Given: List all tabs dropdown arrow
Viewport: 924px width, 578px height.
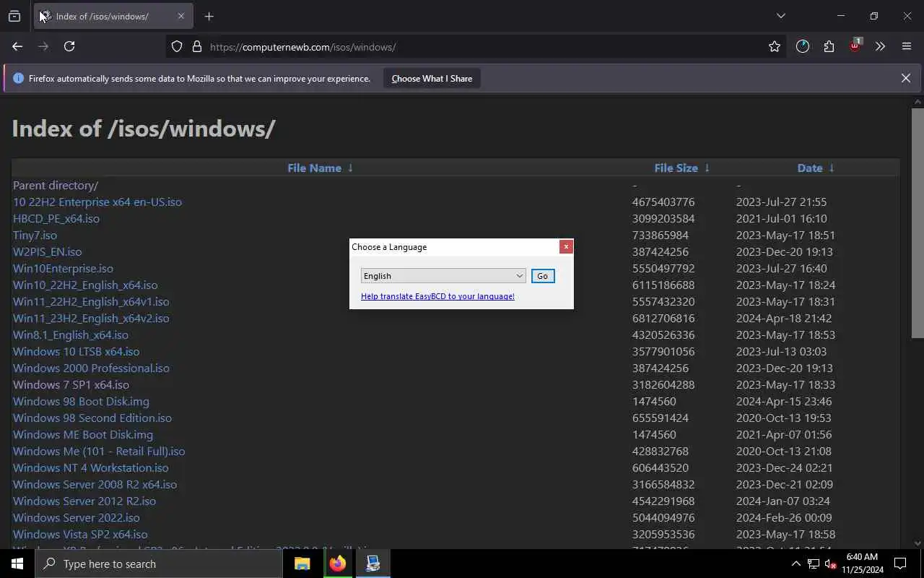Looking at the screenshot, I should point(780,16).
